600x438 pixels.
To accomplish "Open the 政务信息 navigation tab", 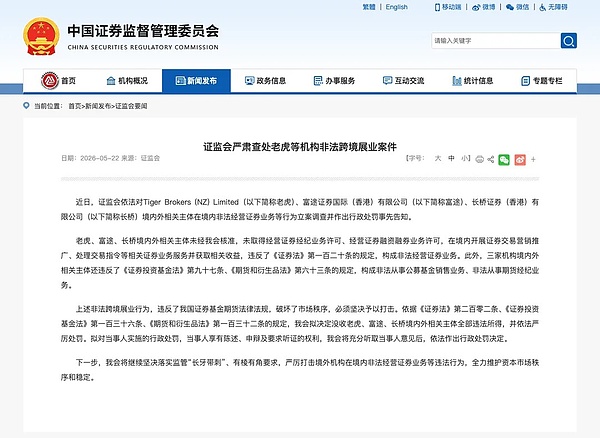I will 265,81.
